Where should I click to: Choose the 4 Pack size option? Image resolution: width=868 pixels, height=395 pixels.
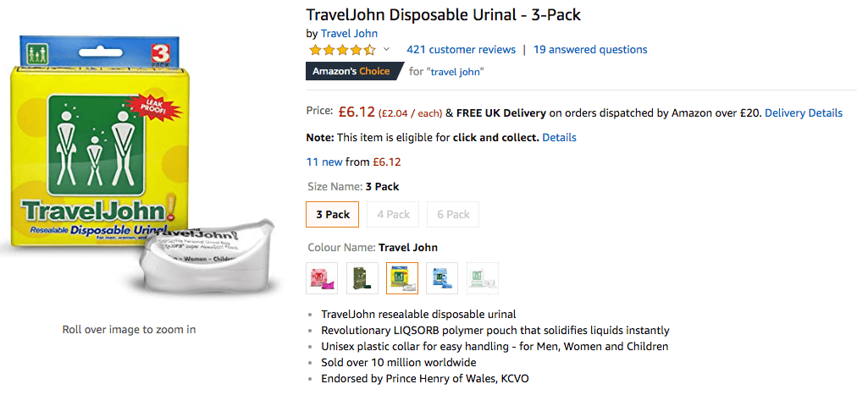(393, 214)
